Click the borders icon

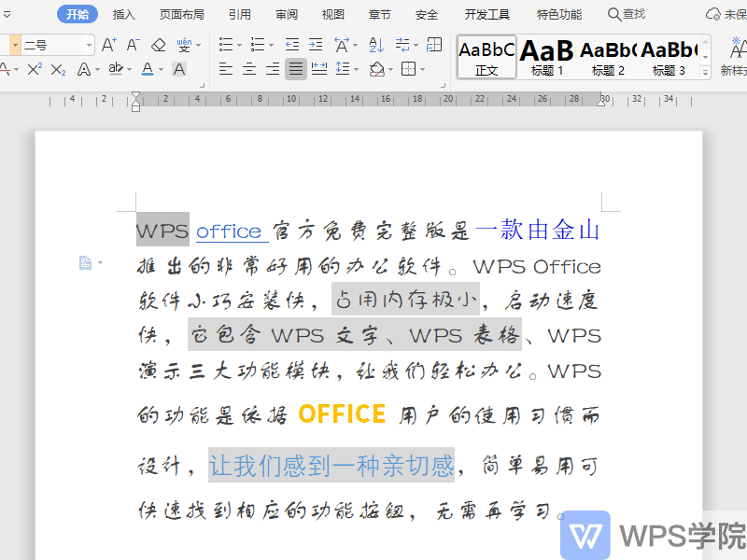(x=409, y=69)
